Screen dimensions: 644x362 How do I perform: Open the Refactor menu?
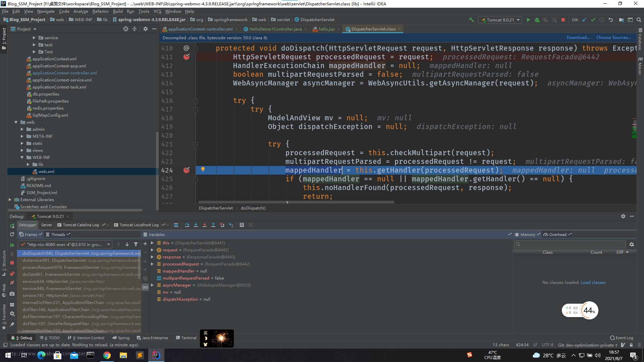pyautogui.click(x=101, y=11)
